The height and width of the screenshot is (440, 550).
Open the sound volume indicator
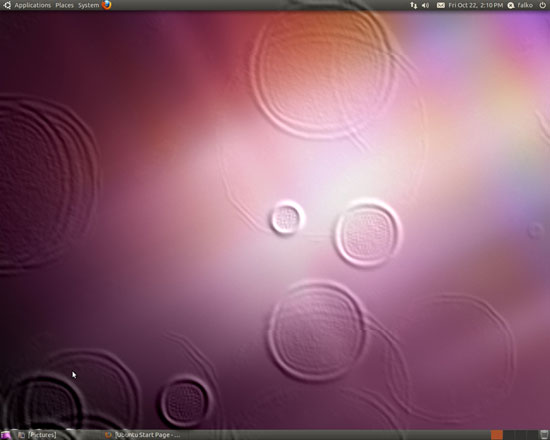[425, 5]
